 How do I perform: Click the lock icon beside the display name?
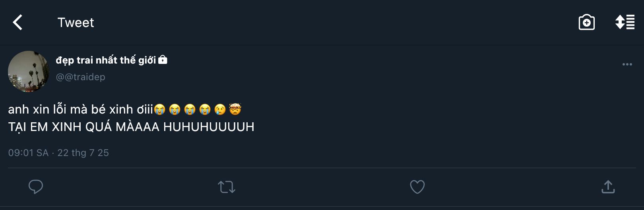tap(163, 60)
